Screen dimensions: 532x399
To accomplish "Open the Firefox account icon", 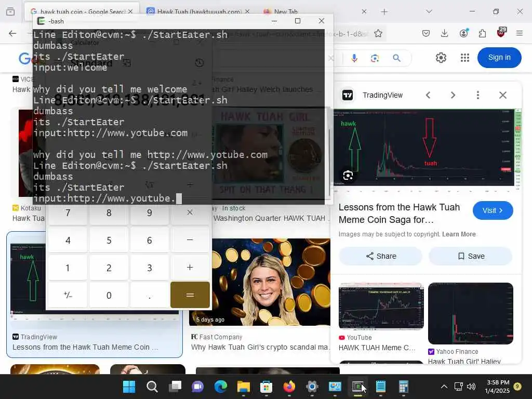I will (x=463, y=33).
